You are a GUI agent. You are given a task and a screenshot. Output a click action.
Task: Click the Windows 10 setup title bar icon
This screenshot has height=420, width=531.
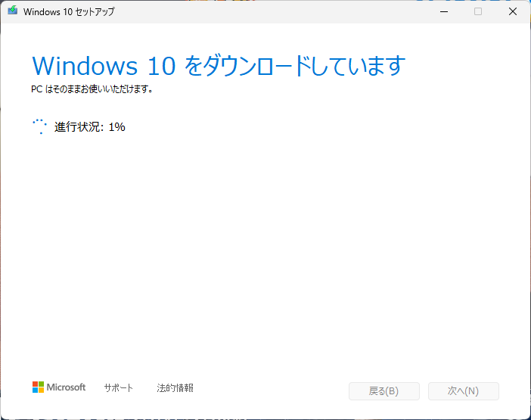13,11
